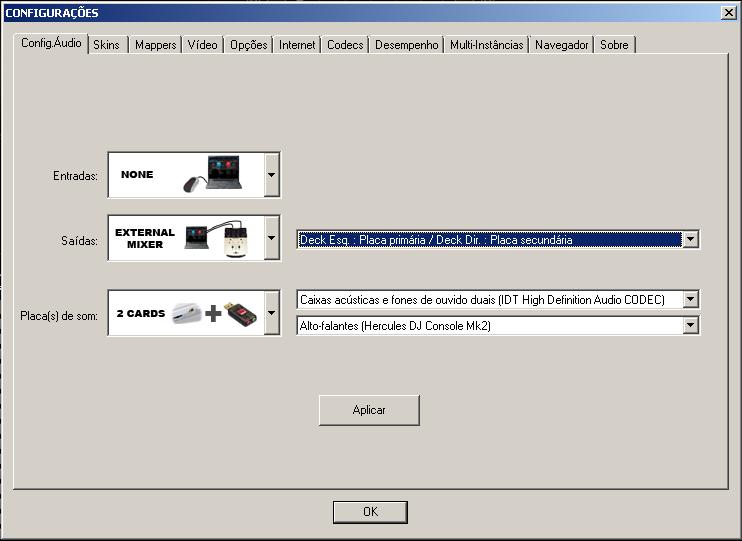Click the Saídas: label
This screenshot has width=742, height=541.
79,240
